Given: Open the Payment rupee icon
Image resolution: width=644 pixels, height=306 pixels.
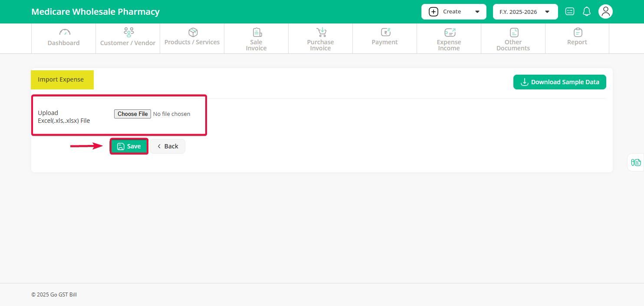Looking at the screenshot, I should click(385, 32).
